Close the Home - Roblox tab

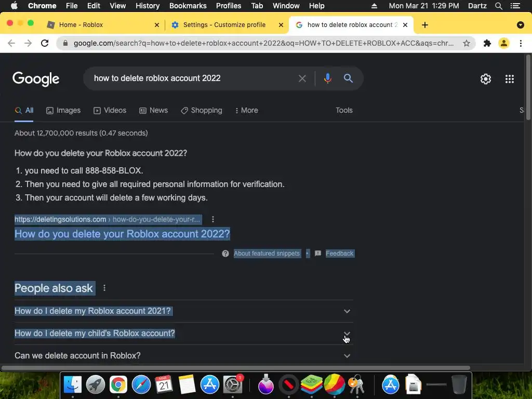tap(157, 25)
